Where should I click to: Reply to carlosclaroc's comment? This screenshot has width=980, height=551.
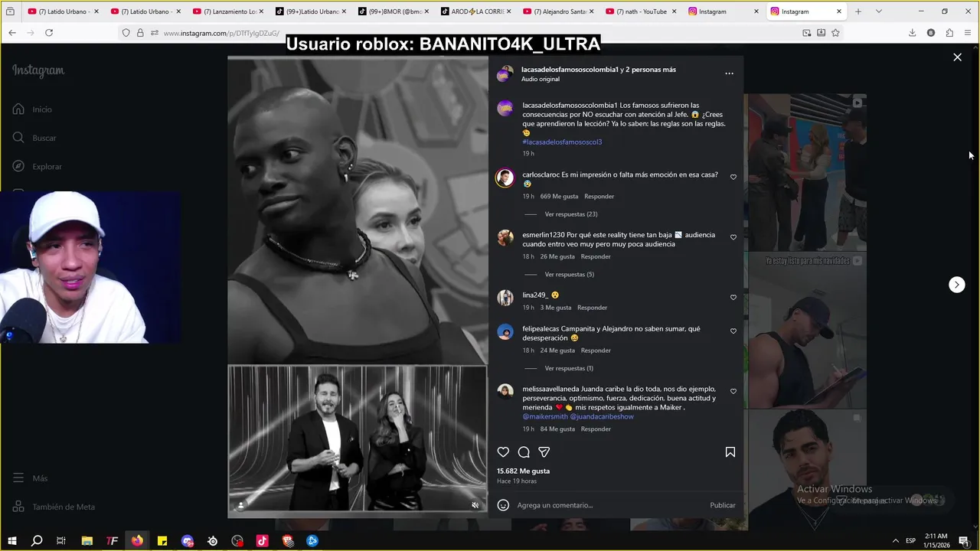(599, 197)
